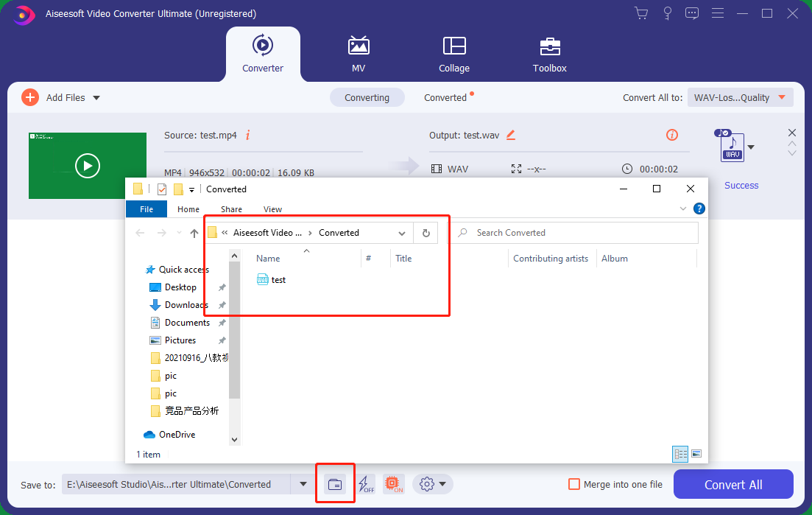Enable Merge into one file checkbox

point(573,485)
